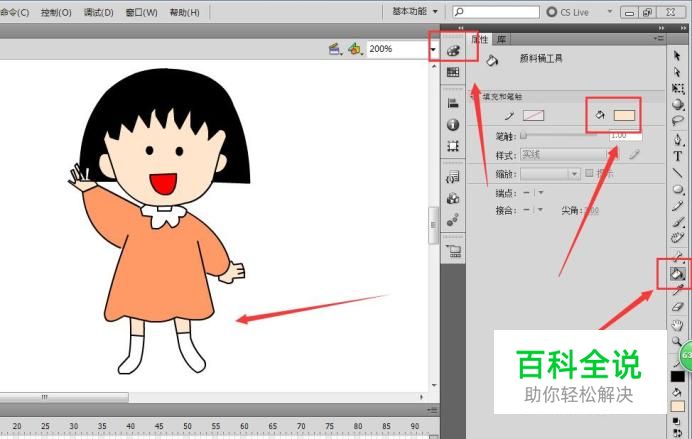This screenshot has width=692, height=439.
Task: Select the Eyedropper tool
Action: click(x=677, y=290)
